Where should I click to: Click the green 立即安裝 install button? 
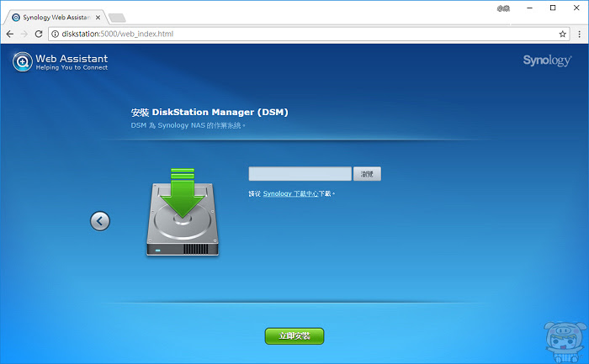(x=294, y=336)
